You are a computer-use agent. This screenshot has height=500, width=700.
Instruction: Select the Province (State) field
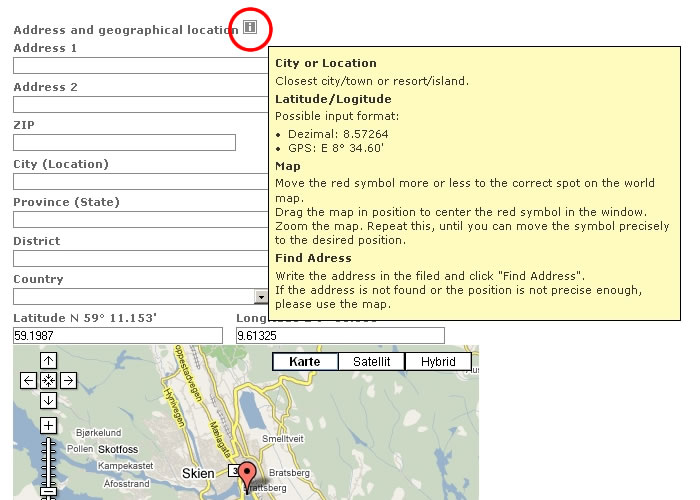[140, 220]
